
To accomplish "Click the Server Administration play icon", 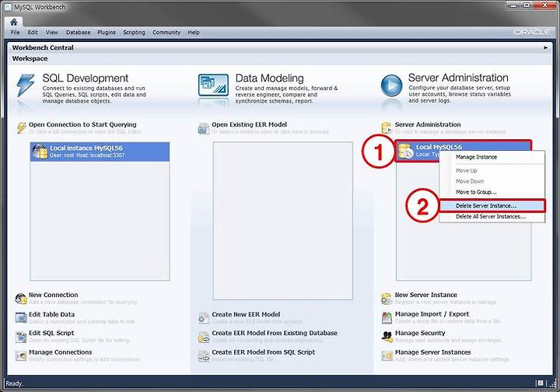I will [391, 86].
